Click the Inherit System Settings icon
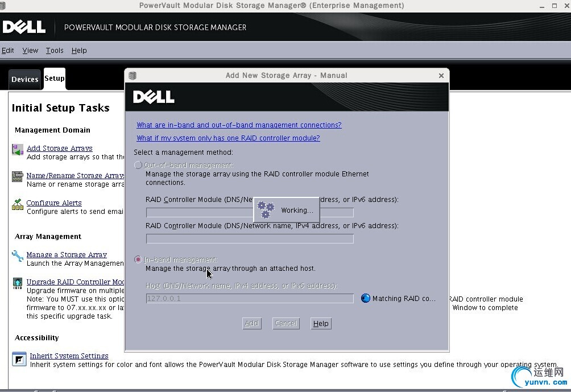571x392 pixels. coord(19,359)
